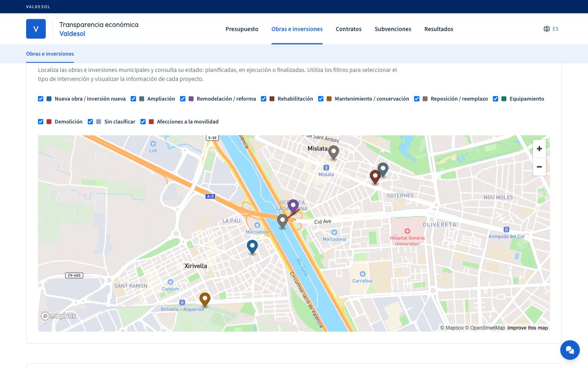Select the gray pin on the Turia river
The image size is (588, 368).
tap(283, 221)
